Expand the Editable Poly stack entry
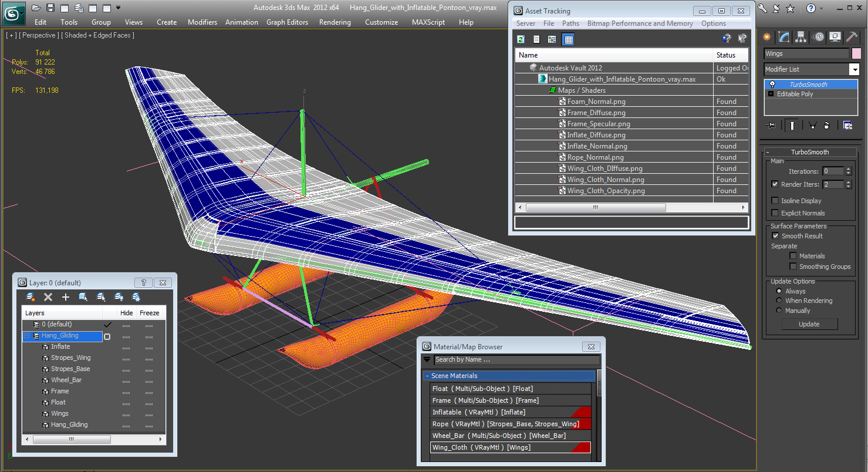The height and width of the screenshot is (472, 868). point(771,94)
